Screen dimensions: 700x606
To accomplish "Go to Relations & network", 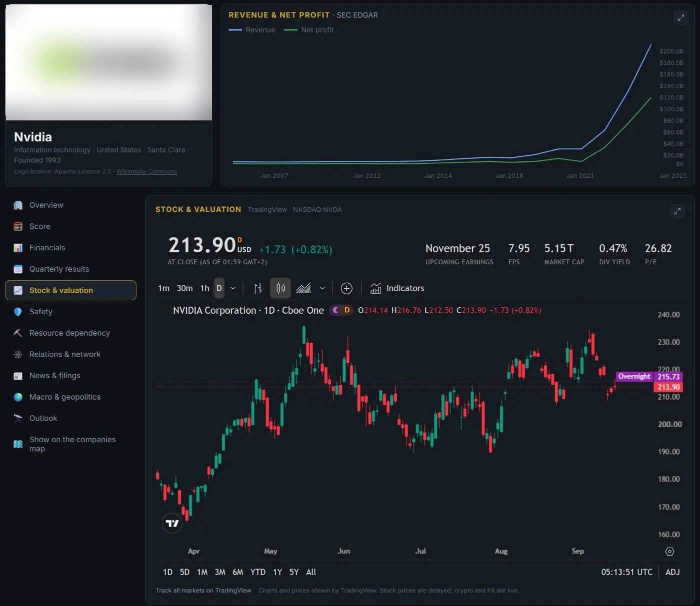I will pyautogui.click(x=70, y=354).
